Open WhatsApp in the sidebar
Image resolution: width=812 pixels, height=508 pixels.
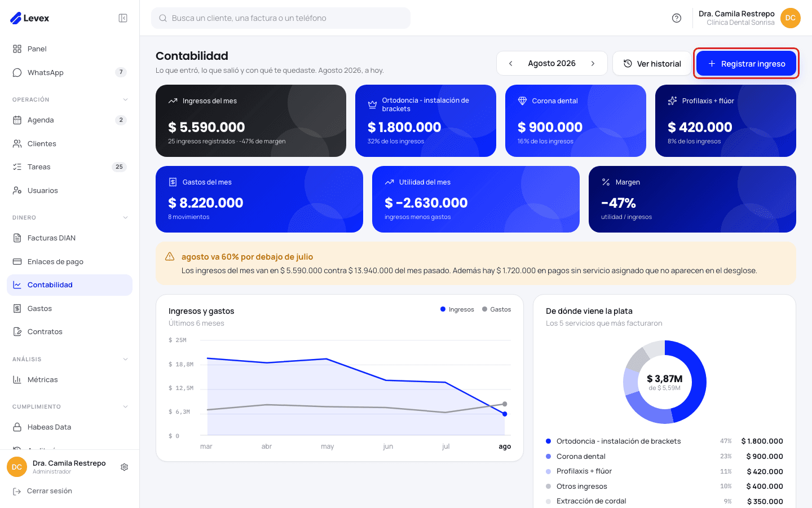tap(69, 72)
